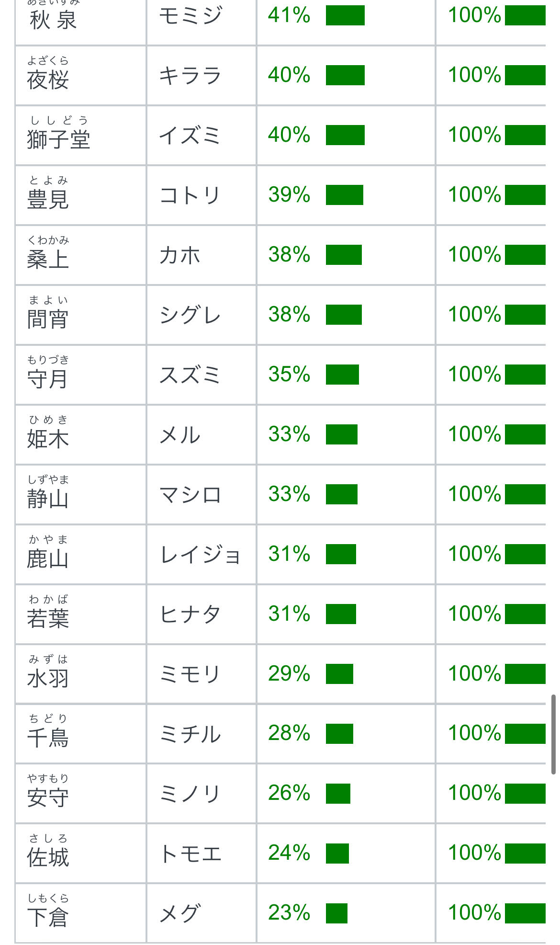This screenshot has height=945, width=560.
Task: Click the green bar in カホ's 38% cell
Action: [344, 255]
